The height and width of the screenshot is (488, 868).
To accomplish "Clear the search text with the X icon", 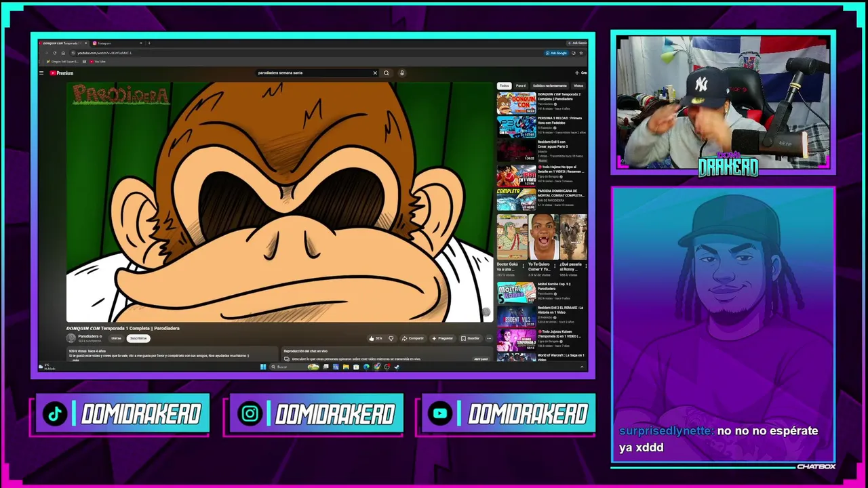I will click(x=375, y=73).
